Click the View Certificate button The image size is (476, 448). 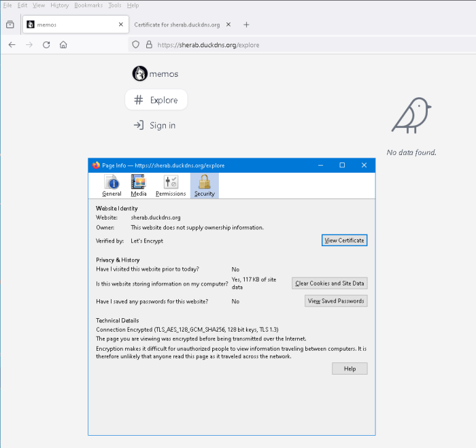tap(344, 240)
